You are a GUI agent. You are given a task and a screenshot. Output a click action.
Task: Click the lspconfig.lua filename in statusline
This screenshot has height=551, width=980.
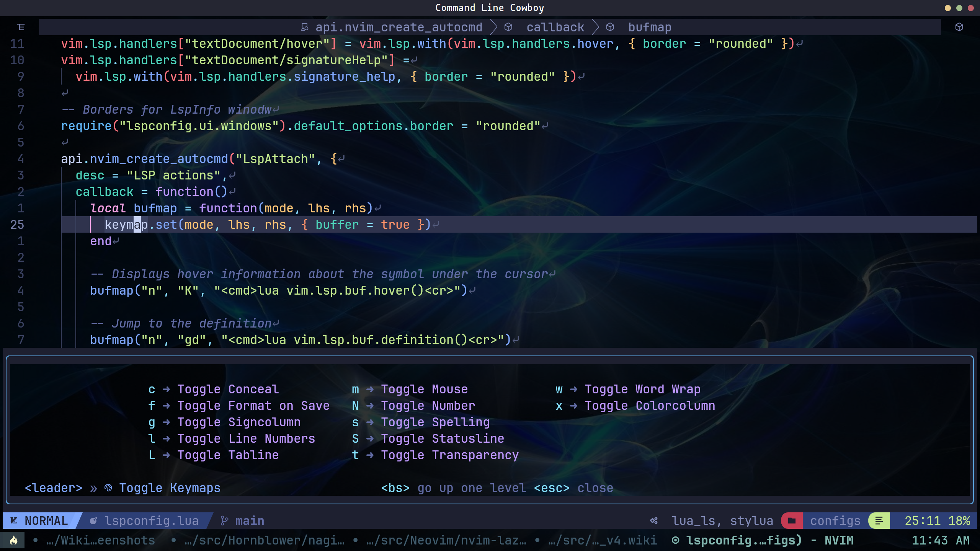click(151, 521)
